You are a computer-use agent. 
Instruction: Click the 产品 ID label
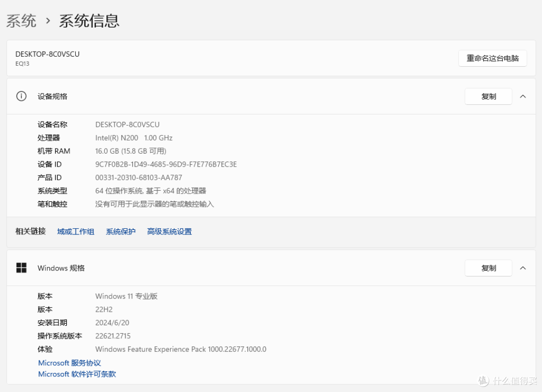pyautogui.click(x=49, y=177)
